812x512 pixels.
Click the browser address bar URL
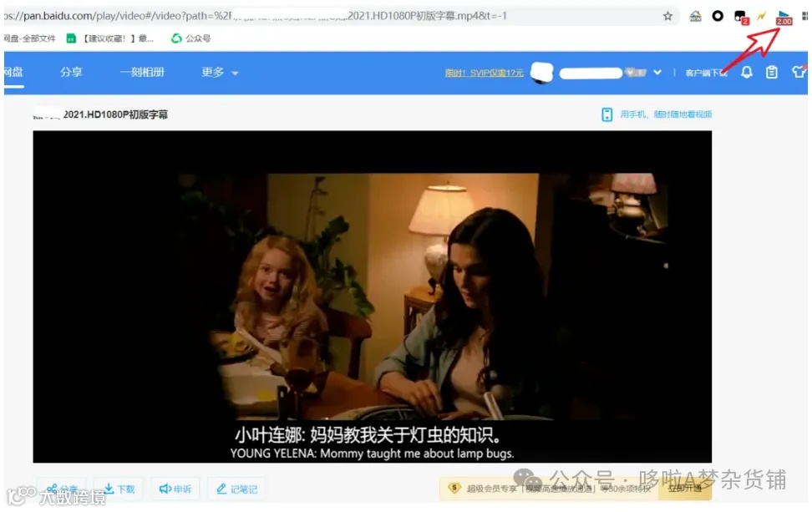(332, 16)
